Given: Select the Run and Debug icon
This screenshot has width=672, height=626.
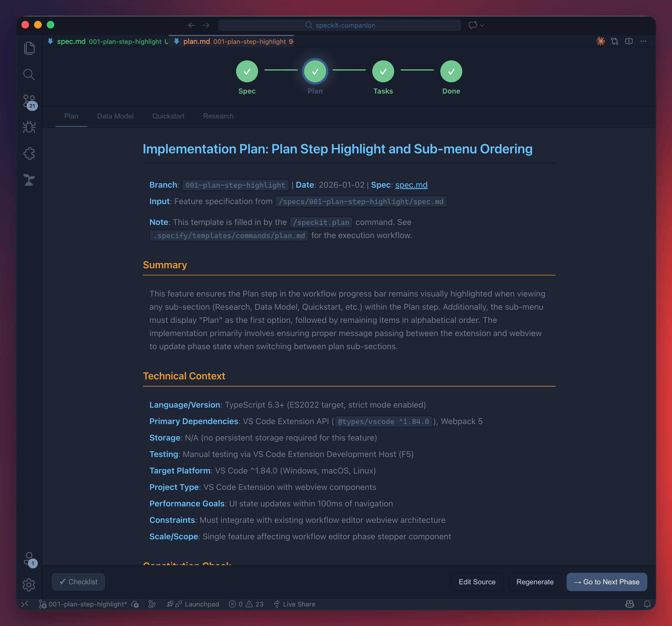Looking at the screenshot, I should coord(29,127).
